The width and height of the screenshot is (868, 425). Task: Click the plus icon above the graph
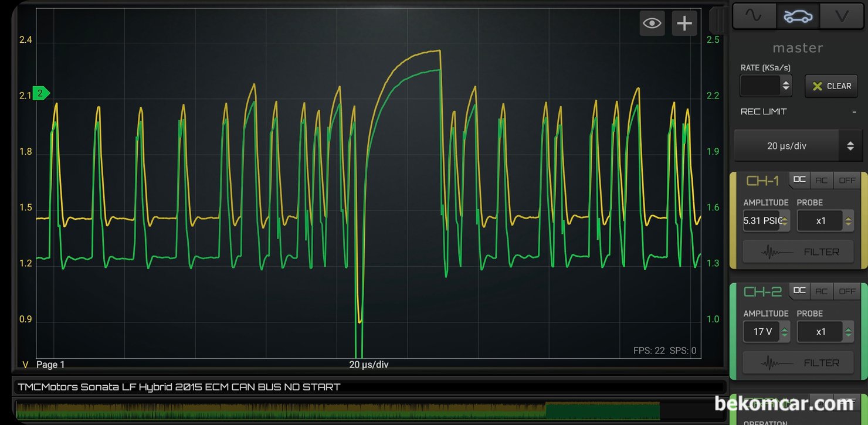point(684,23)
